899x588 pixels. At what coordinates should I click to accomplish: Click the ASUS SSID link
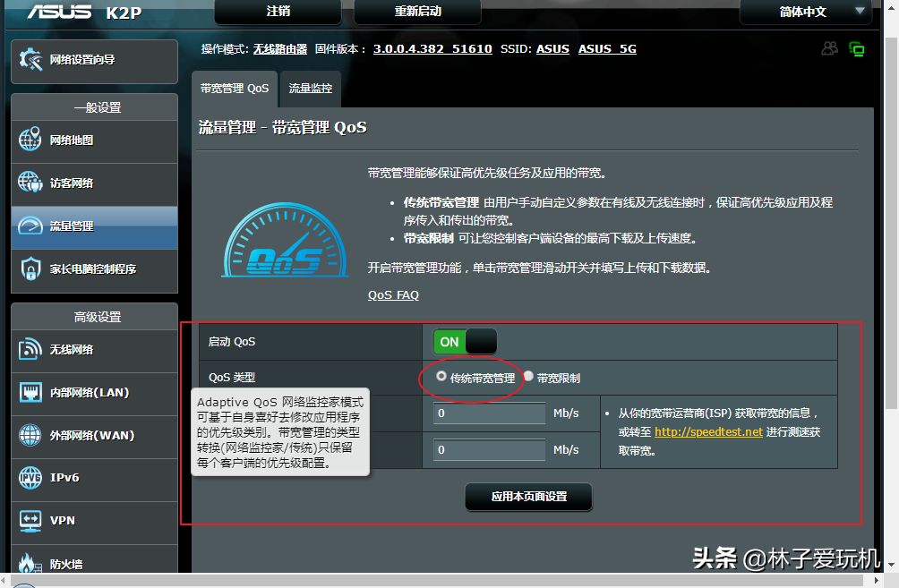(x=552, y=49)
